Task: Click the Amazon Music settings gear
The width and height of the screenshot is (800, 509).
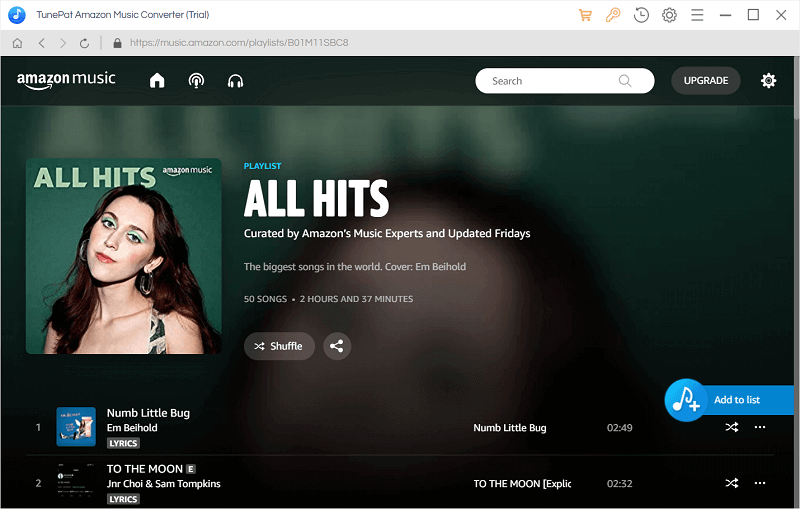Action: tap(768, 81)
